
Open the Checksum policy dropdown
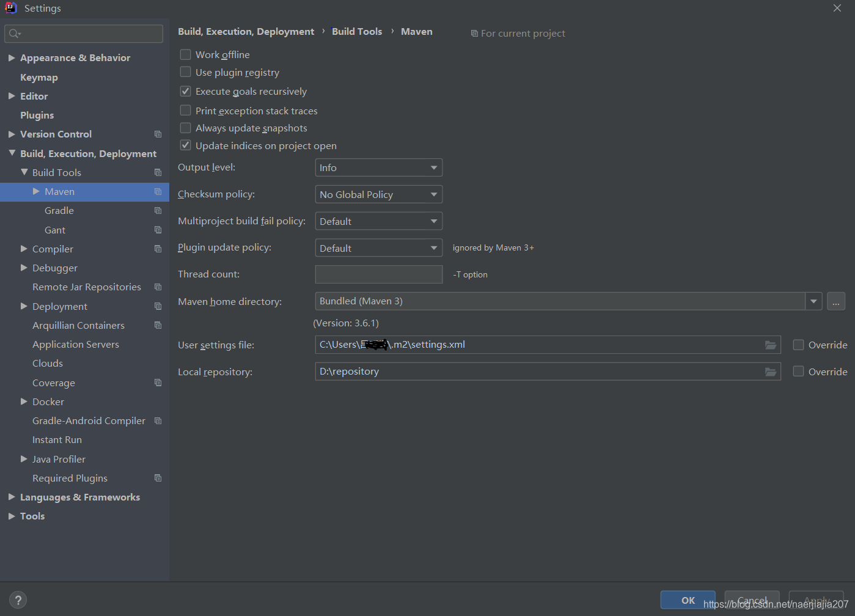(379, 194)
